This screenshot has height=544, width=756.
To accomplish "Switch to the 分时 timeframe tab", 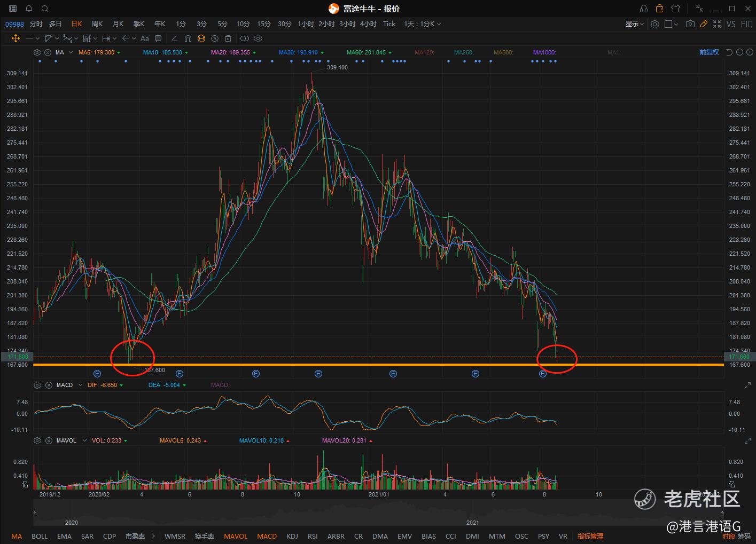I will (x=36, y=24).
